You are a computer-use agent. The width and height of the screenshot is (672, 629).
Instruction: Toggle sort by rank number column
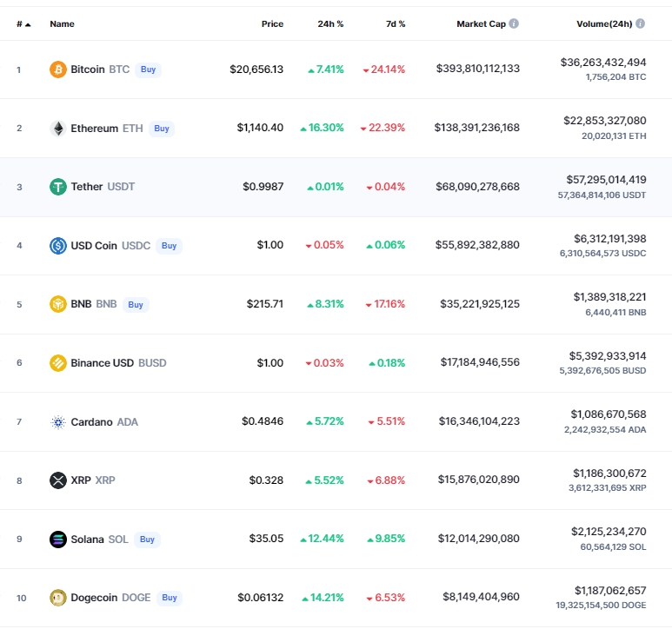23,24
